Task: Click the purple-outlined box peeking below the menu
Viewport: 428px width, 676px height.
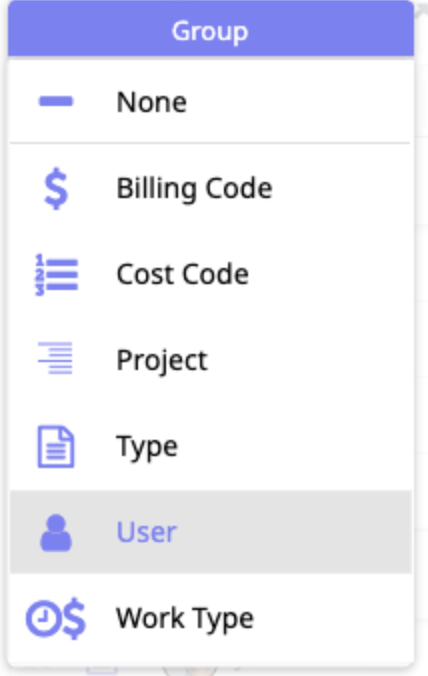Action: [x=102, y=669]
